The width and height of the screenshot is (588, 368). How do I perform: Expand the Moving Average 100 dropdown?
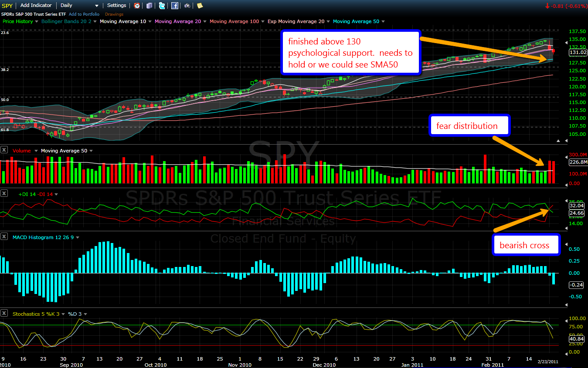[263, 21]
